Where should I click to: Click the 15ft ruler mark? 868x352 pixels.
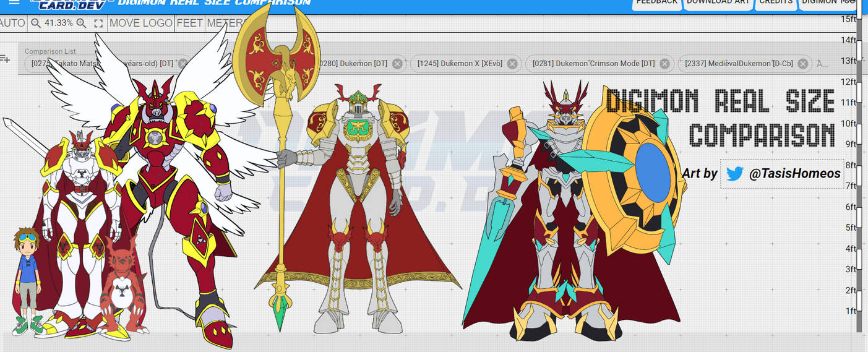click(848, 19)
